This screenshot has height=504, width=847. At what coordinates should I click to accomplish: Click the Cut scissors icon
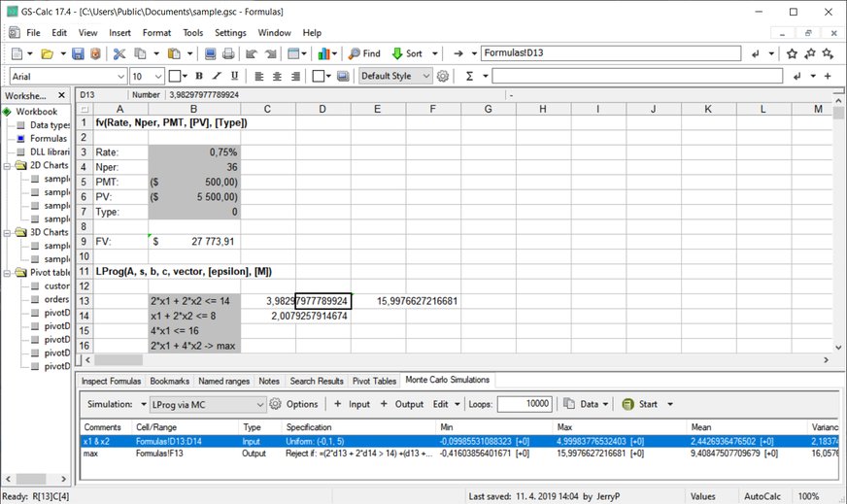point(119,54)
